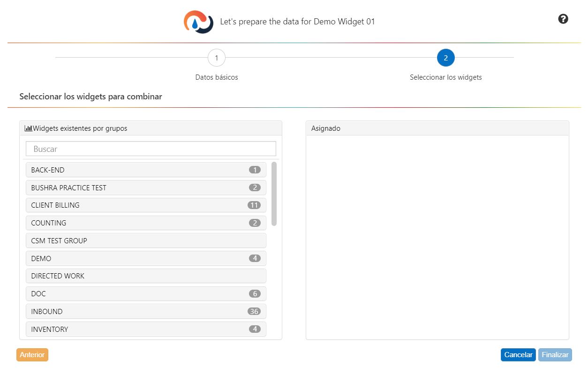Expand the COUNTING widget group
The width and height of the screenshot is (588, 382).
pos(146,223)
